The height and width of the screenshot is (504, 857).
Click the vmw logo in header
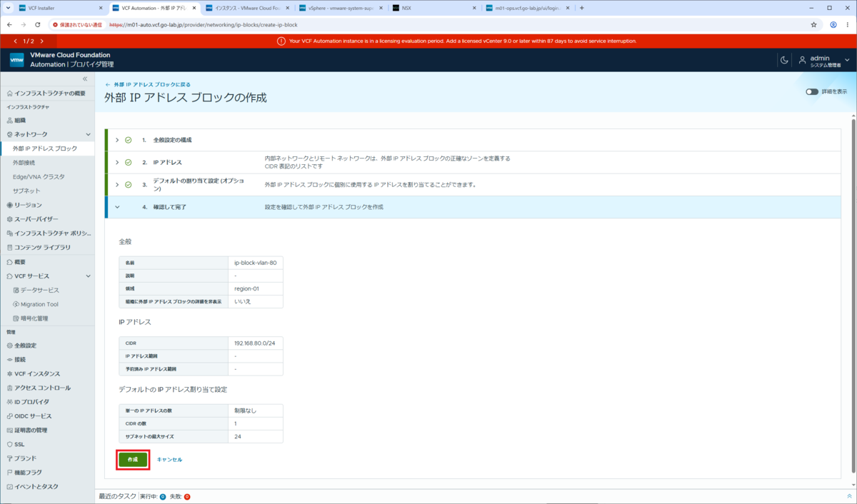[x=17, y=60]
